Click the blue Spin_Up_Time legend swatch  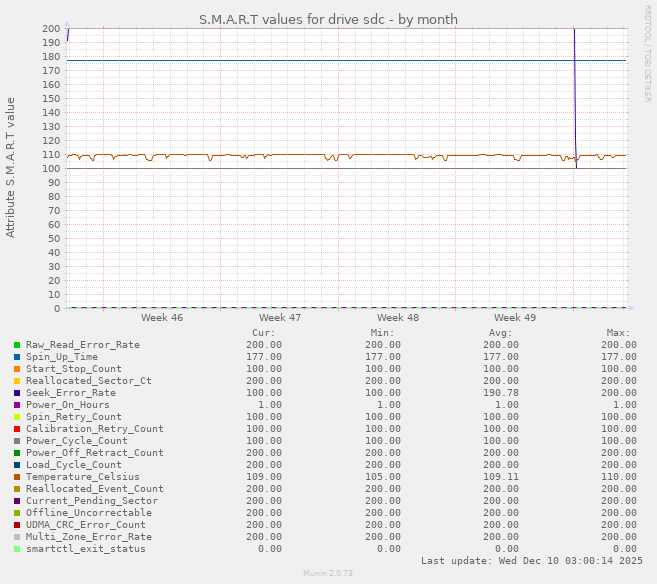tap(17, 357)
